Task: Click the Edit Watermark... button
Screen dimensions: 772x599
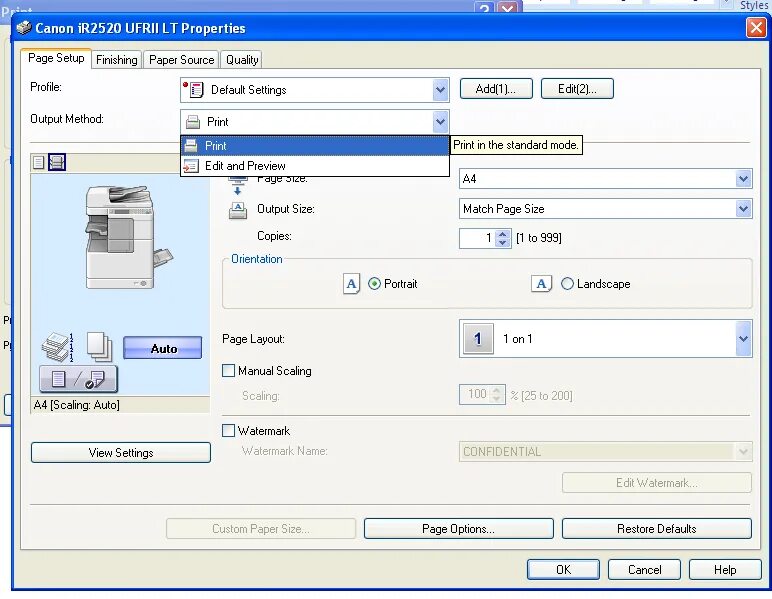Action: [656, 483]
